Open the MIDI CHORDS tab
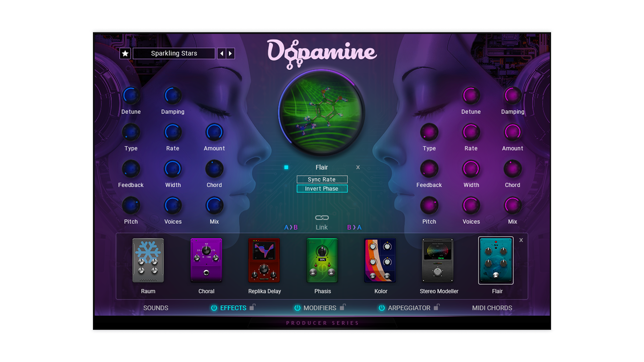Viewport: 644px width, 362px height. (492, 308)
